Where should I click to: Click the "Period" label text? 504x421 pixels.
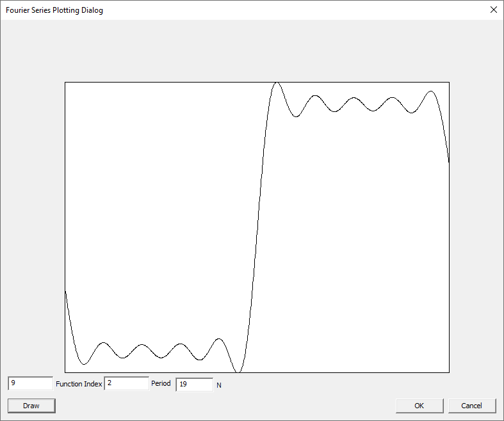pos(161,384)
